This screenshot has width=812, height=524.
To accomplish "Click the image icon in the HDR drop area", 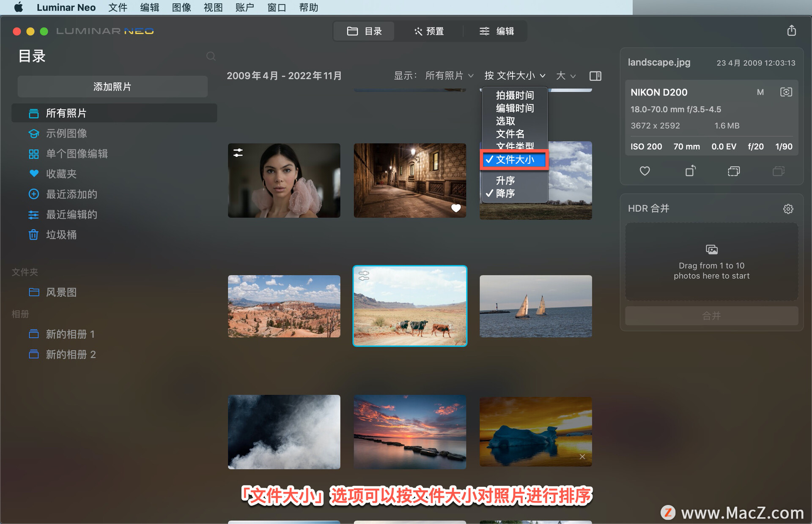I will (x=712, y=249).
